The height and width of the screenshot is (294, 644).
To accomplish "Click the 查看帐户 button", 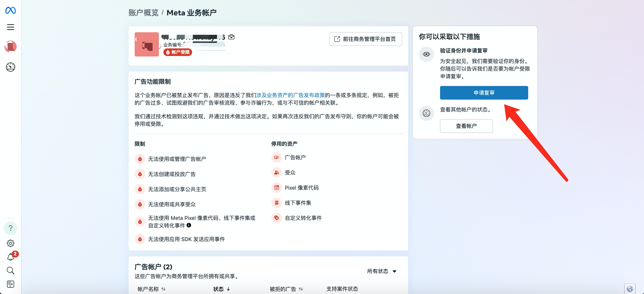I will 466,126.
